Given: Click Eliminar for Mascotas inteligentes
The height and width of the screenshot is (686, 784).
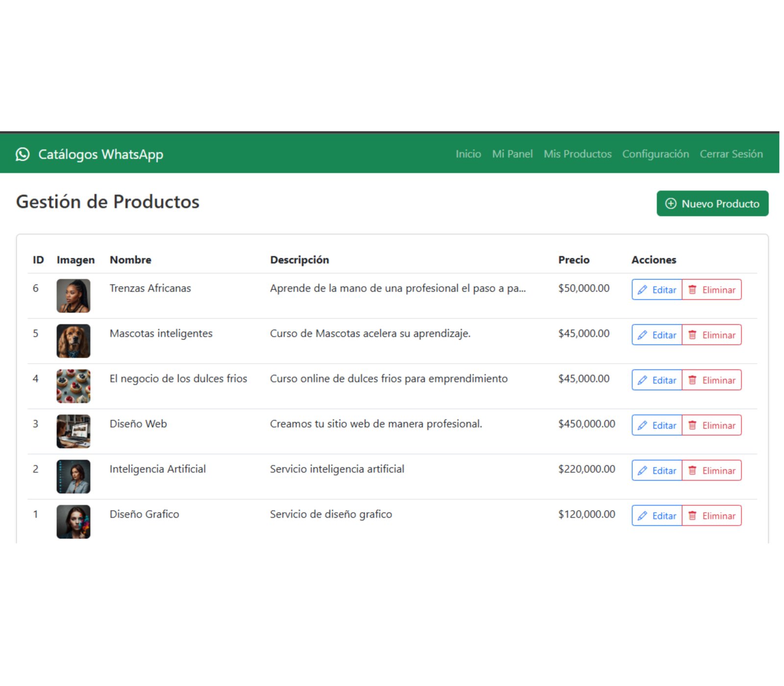Looking at the screenshot, I should [712, 335].
